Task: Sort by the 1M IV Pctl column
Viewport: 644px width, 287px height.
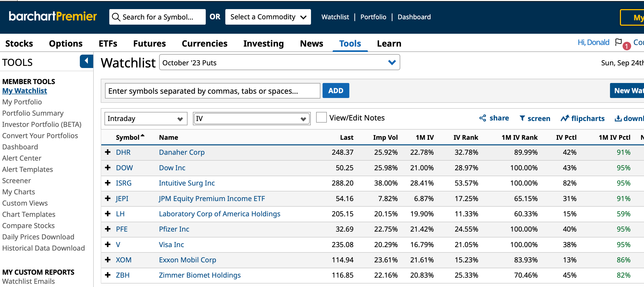Action: (614, 137)
